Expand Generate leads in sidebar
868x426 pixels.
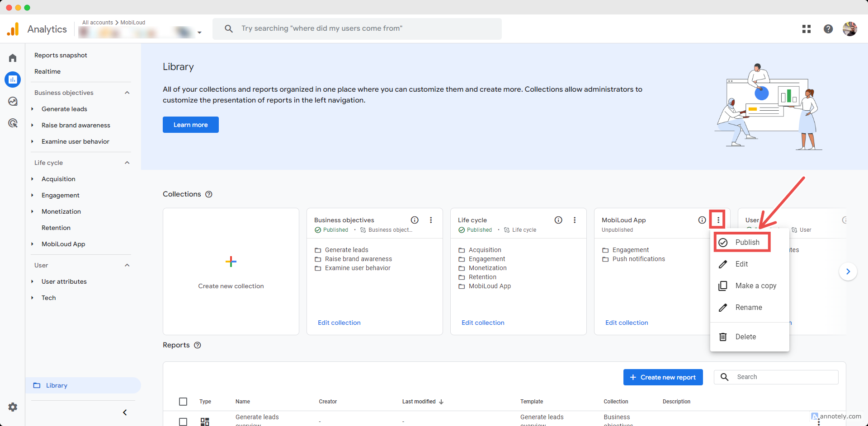click(x=33, y=109)
